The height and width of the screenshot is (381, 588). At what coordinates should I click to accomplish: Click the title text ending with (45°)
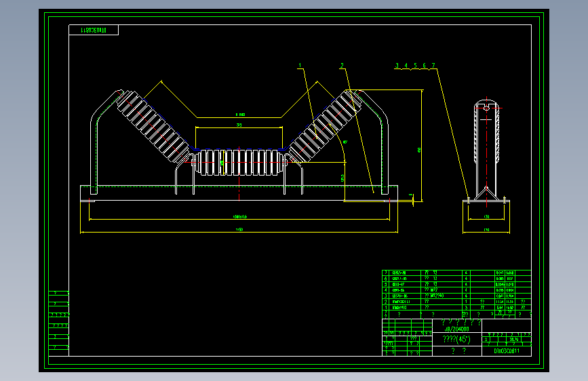coord(456,340)
